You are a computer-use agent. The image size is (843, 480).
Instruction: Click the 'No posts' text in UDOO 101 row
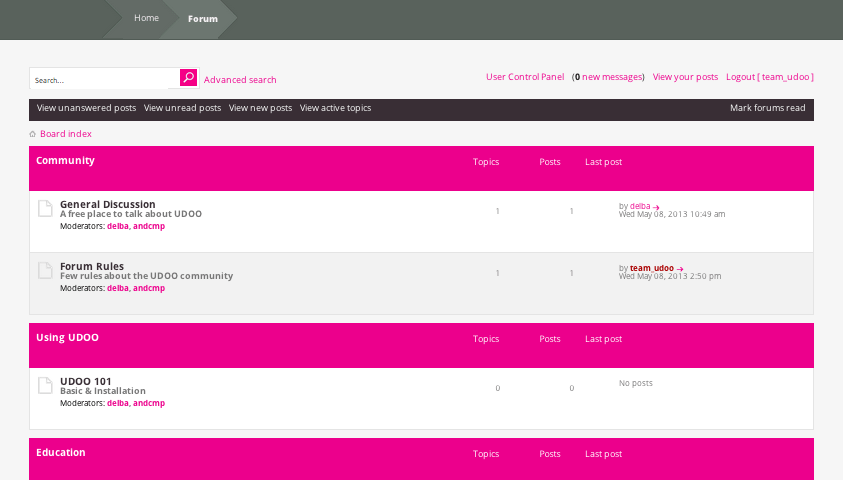tap(635, 383)
